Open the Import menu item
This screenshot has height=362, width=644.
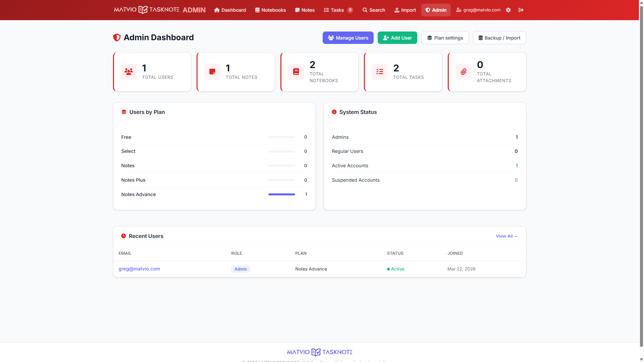pyautogui.click(x=405, y=10)
